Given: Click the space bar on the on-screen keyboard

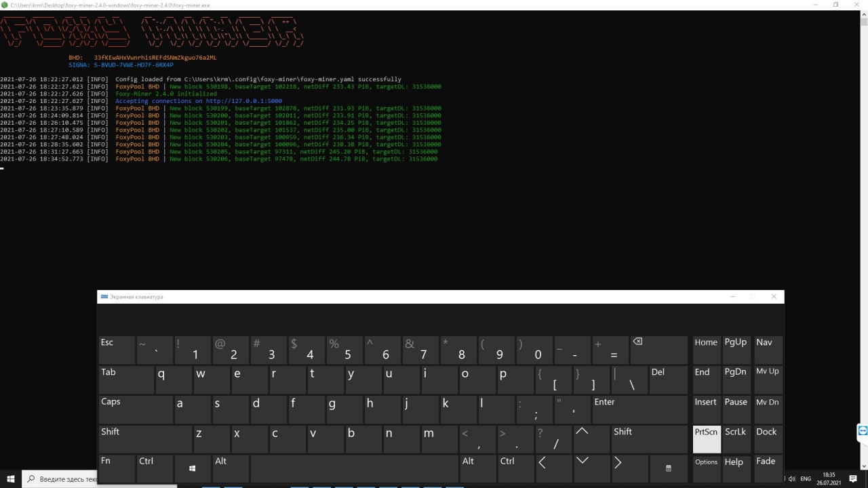Looking at the screenshot, I should tap(354, 468).
